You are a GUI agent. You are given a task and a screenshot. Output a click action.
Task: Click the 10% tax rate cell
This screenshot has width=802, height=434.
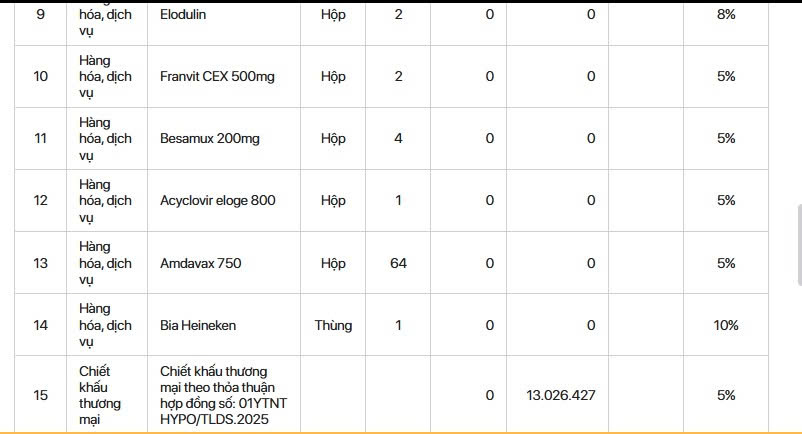tap(725, 325)
